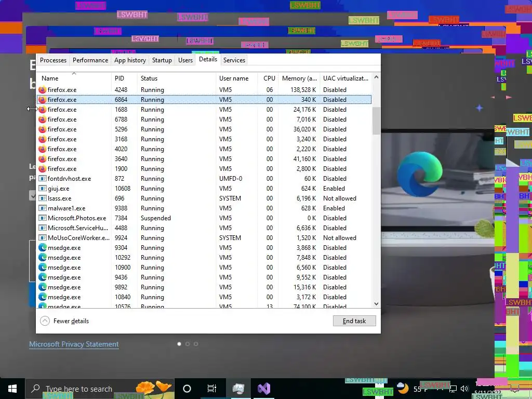Collapse with Fewer details chevron
The image size is (532, 399).
[x=45, y=321]
